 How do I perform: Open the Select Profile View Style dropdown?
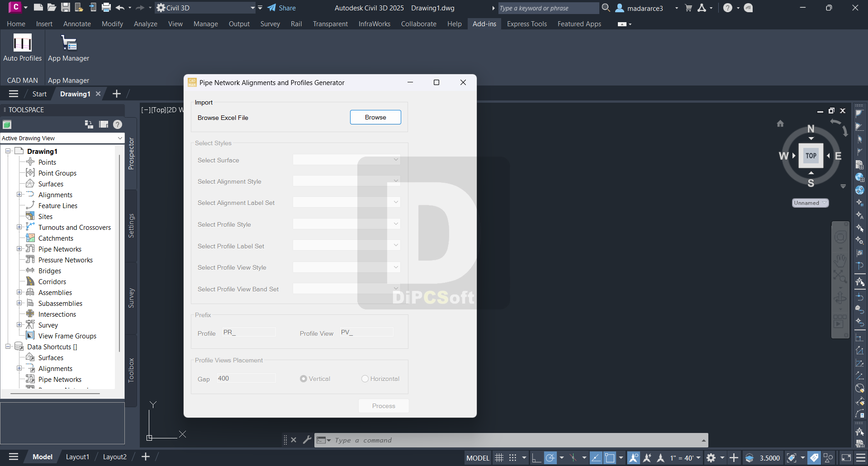346,267
